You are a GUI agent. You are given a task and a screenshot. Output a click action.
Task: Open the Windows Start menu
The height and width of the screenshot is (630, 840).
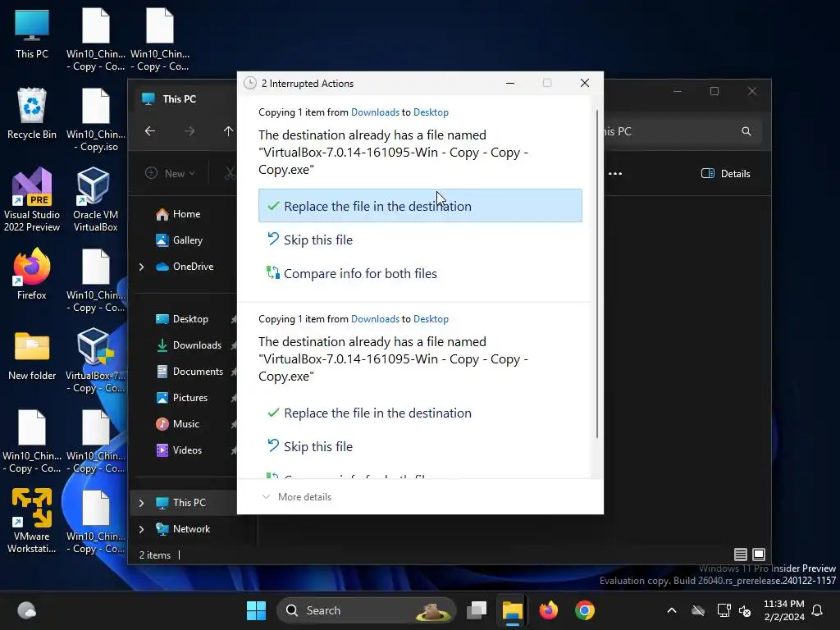[256, 610]
